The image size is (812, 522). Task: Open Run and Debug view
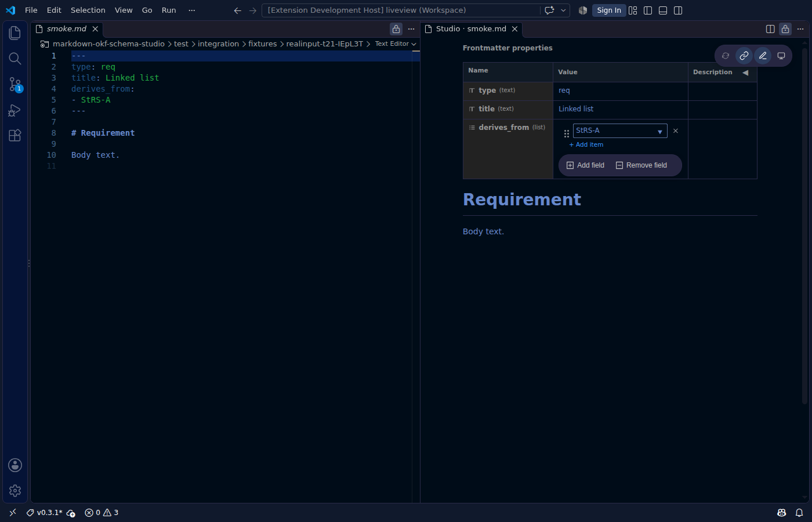15,110
